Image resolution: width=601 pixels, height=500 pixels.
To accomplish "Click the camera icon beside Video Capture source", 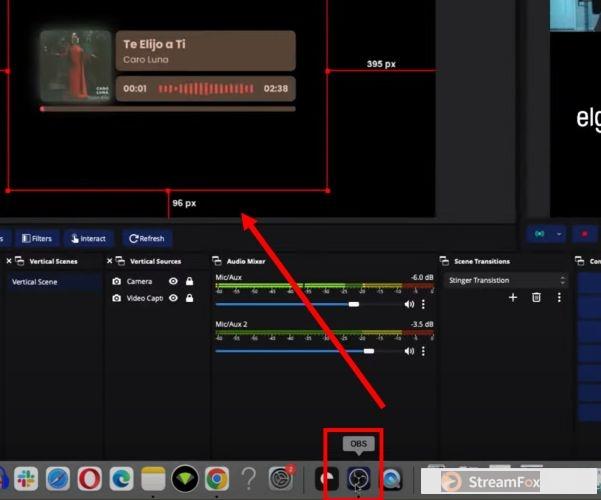I will click(x=117, y=298).
